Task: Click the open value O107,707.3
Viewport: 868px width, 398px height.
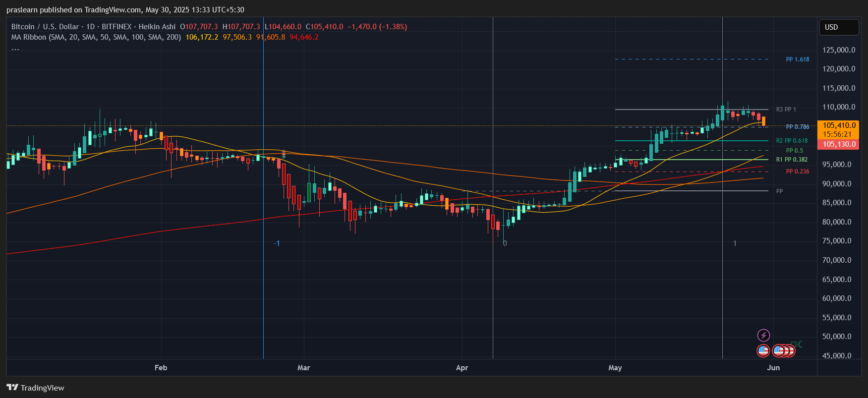Action: 199,27
